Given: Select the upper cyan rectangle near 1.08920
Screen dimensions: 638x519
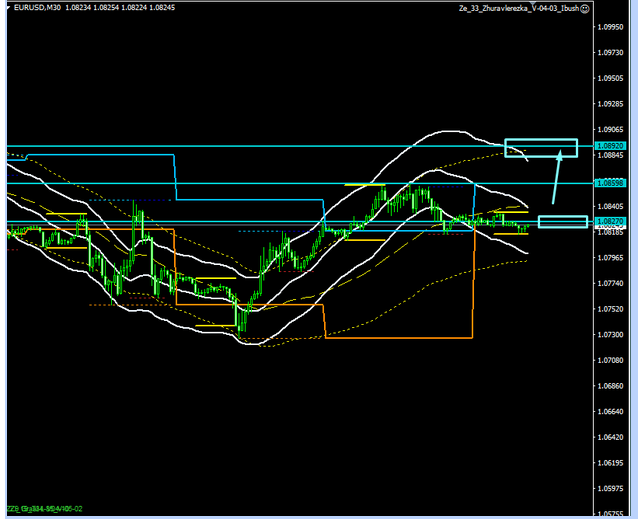Looking at the screenshot, I should pos(541,148).
